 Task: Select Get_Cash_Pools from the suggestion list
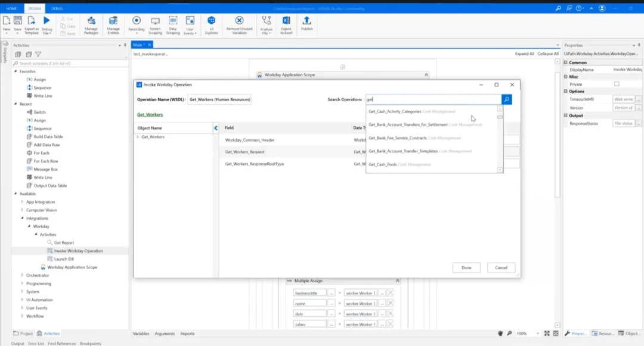[x=383, y=164]
